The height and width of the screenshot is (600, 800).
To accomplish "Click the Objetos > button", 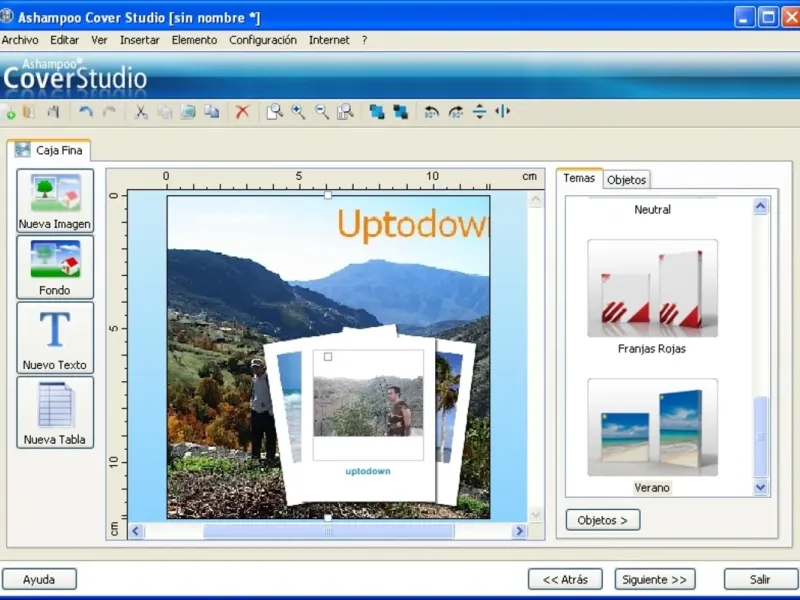I will coord(603,520).
